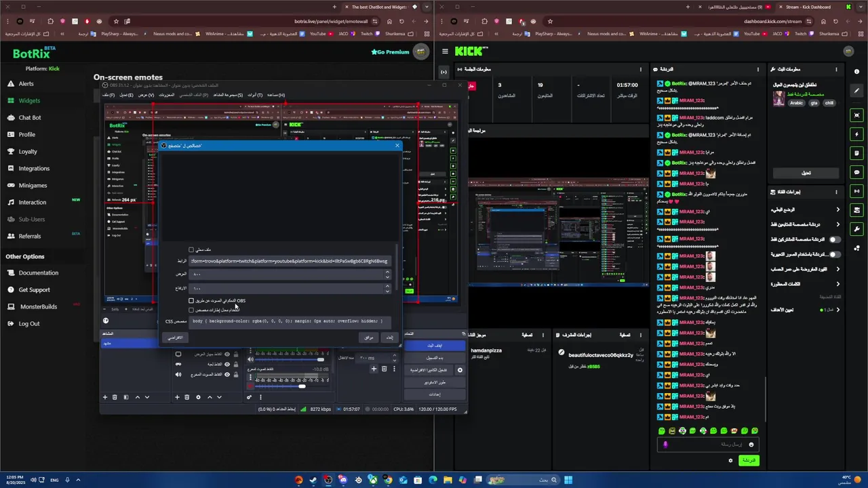Click custom CSS field in OBS dialog

coord(290,321)
